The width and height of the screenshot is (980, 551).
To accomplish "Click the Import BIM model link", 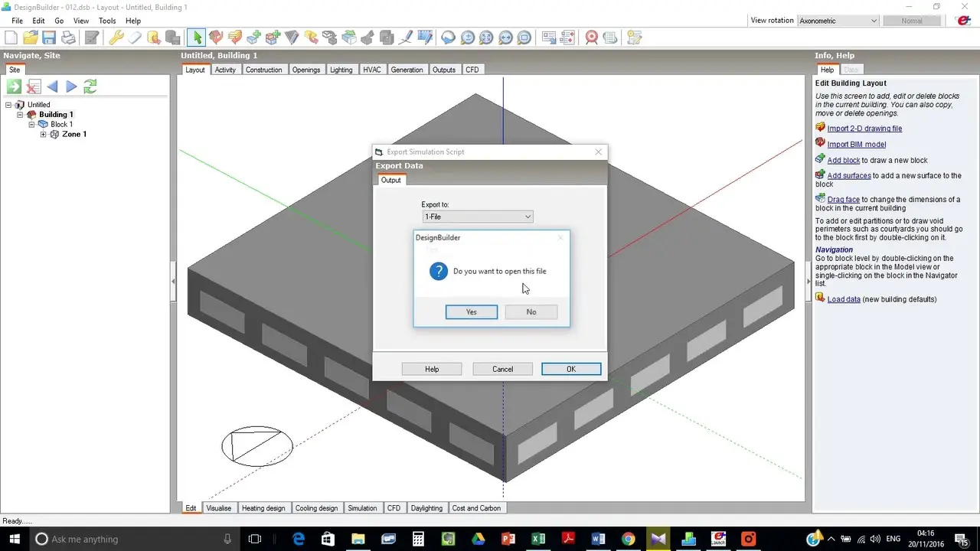I will pos(857,145).
